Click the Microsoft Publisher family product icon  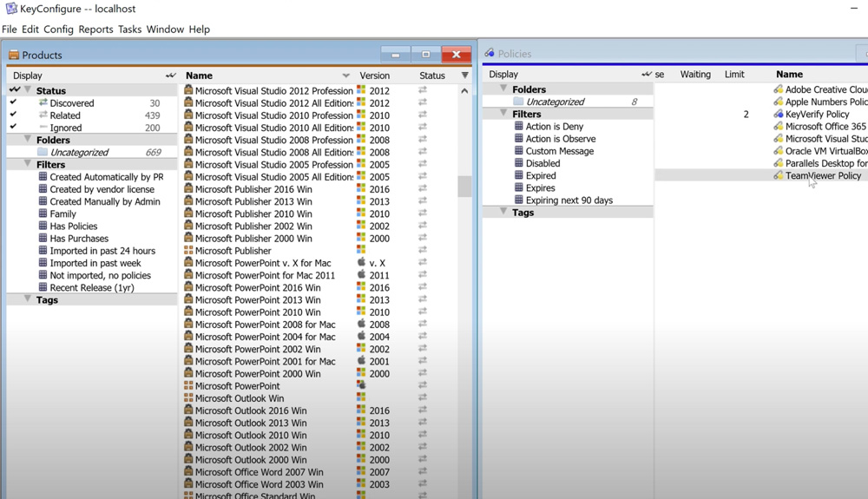point(188,251)
